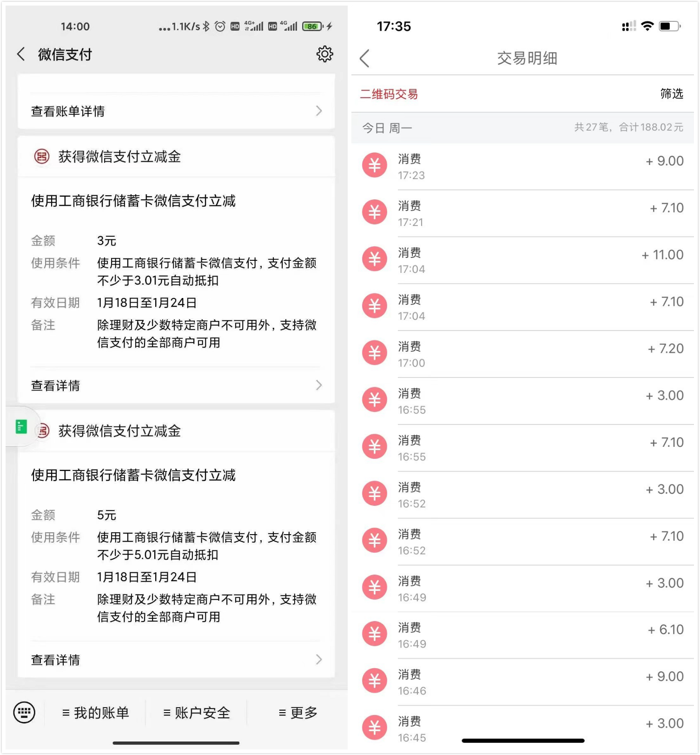This screenshot has width=700, height=755.
Task: Tap yuan icon of 17:00 消费 entry
Action: [x=375, y=353]
